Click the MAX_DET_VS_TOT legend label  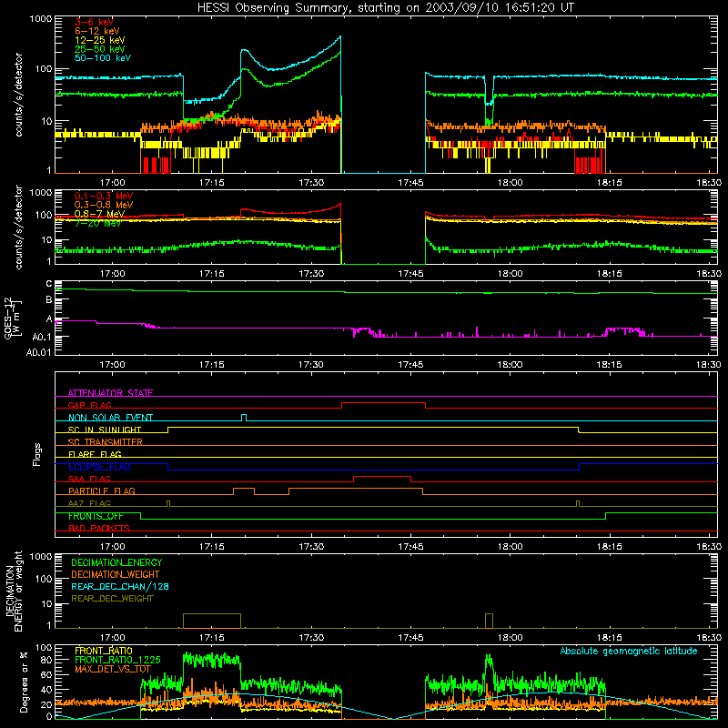[x=113, y=670]
